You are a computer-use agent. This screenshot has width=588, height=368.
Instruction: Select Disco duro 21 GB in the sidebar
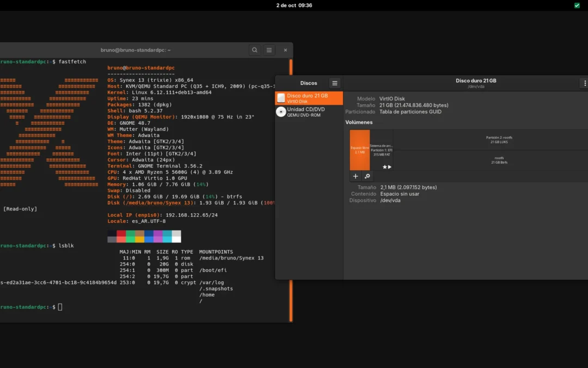pyautogui.click(x=309, y=98)
